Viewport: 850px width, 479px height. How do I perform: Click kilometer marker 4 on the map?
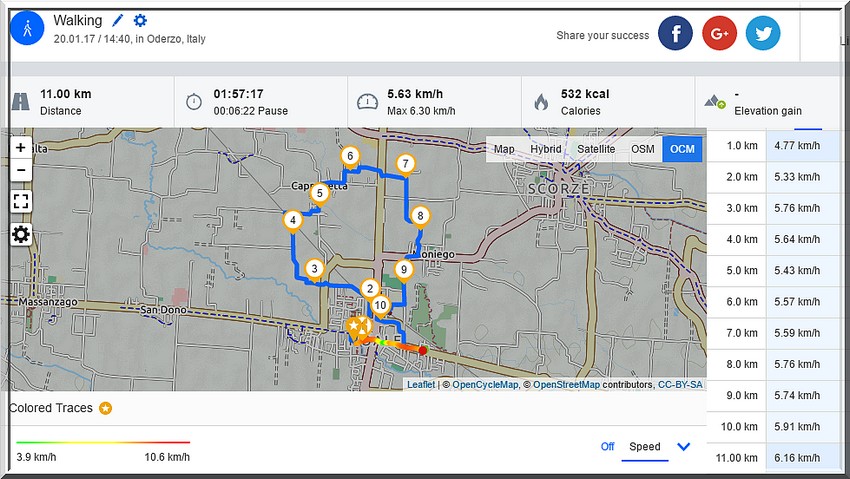[x=293, y=222]
